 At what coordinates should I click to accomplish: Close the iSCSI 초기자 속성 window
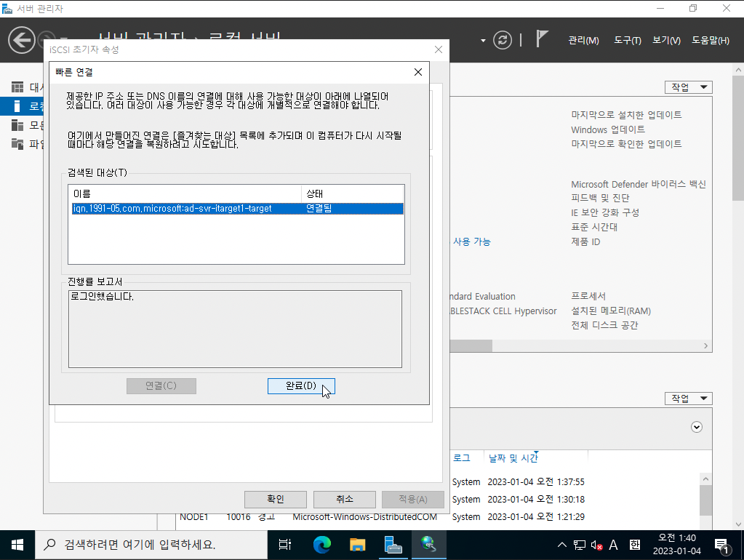[x=439, y=49]
